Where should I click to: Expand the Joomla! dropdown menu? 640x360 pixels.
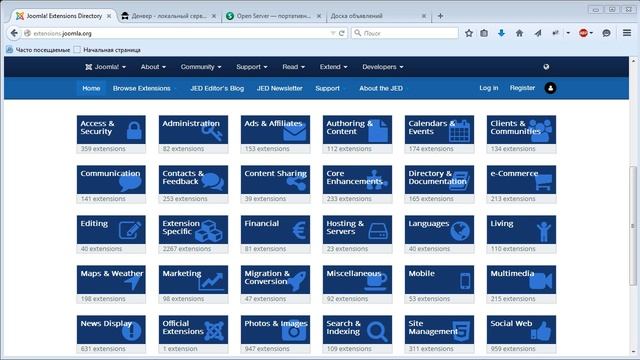[106, 67]
